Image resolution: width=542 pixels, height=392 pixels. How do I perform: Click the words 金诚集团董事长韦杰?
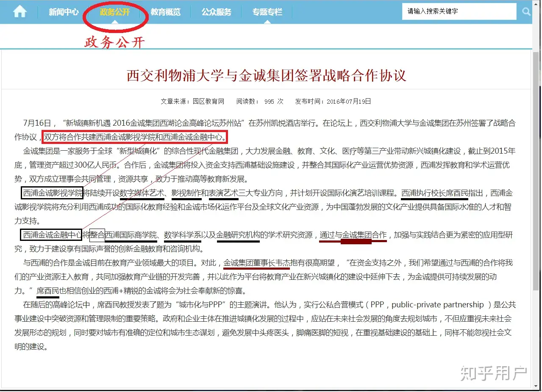256,262
